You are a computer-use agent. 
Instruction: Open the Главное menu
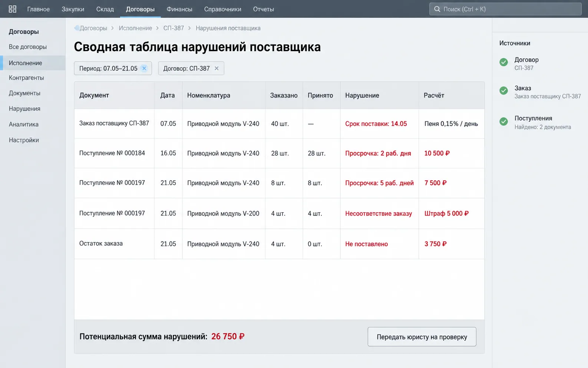(39, 9)
